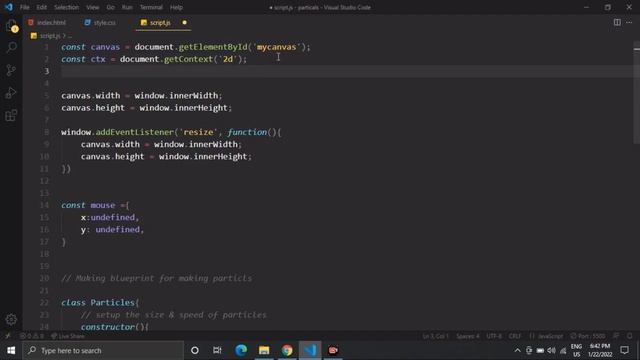
Task: Change line endings via CRLF indicator
Action: tap(515, 336)
